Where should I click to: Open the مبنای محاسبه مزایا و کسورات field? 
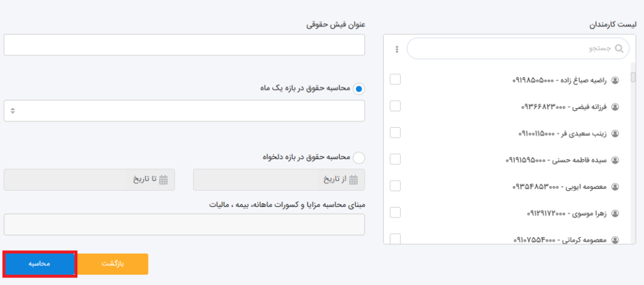pos(184,225)
